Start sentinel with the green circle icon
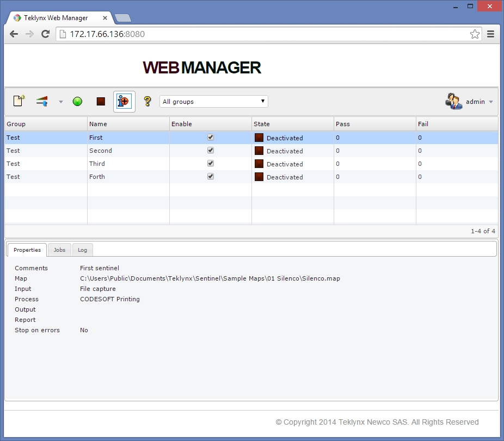 pos(77,102)
